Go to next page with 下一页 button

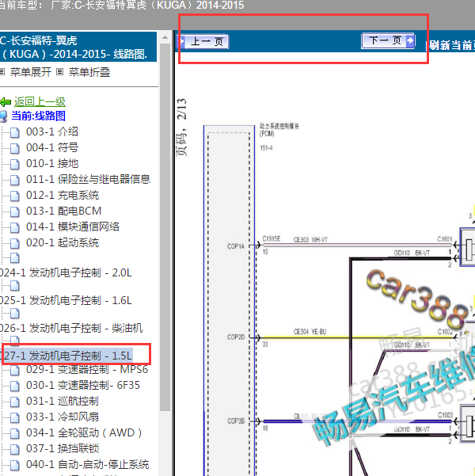(388, 40)
